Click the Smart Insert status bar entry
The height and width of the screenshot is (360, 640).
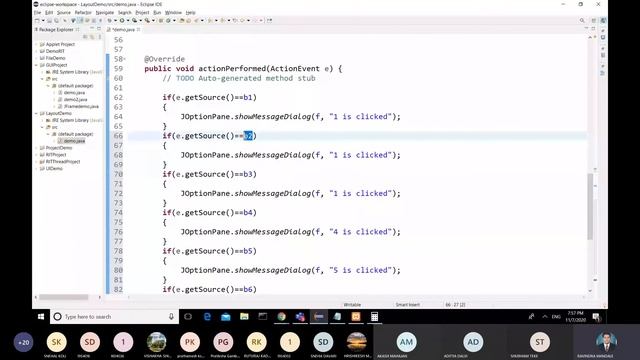[x=407, y=304]
